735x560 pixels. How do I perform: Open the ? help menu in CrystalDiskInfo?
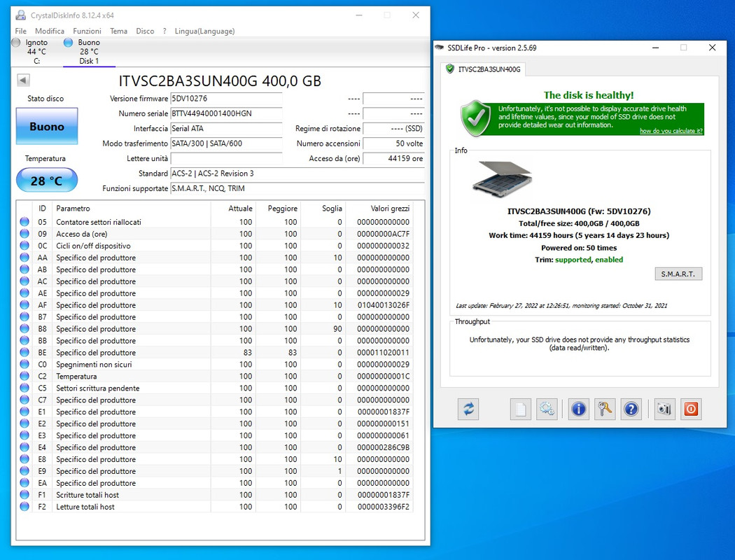pyautogui.click(x=164, y=31)
